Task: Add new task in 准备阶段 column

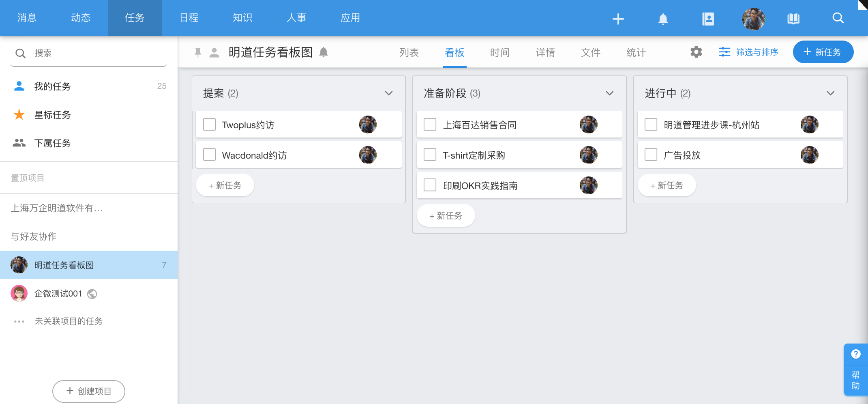Action: tap(446, 216)
